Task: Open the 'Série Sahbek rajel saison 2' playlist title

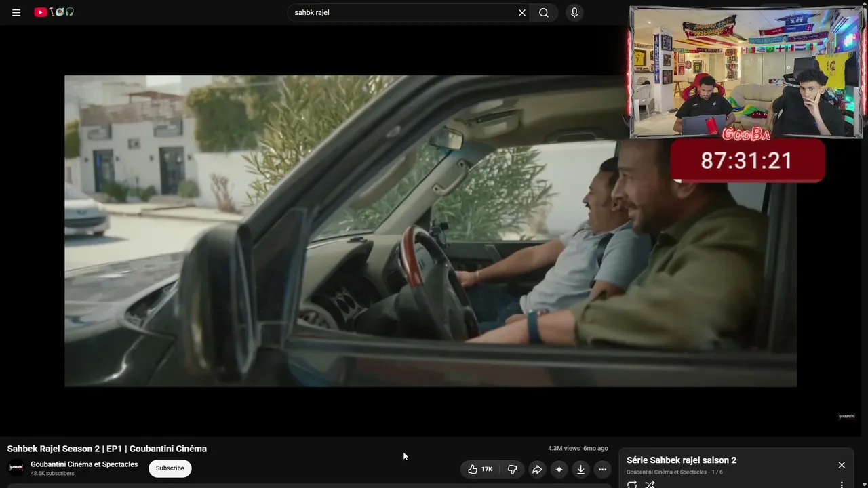Action: point(682,460)
